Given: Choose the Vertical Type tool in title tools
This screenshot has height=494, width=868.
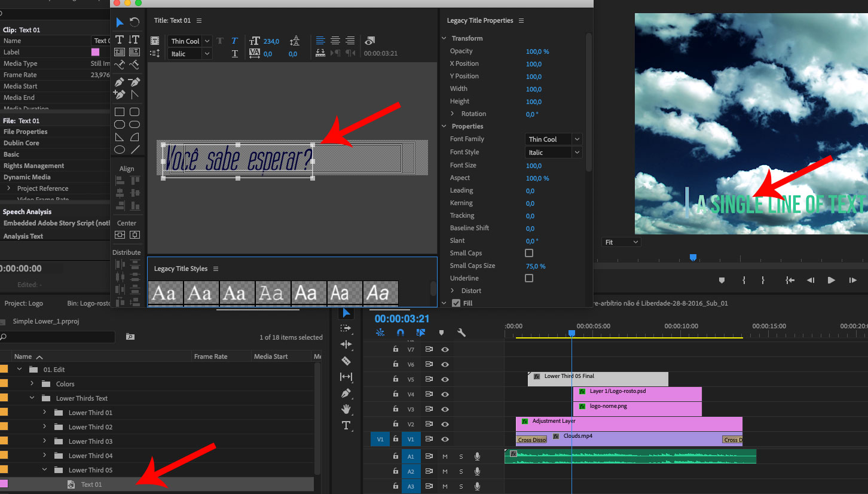Looking at the screenshot, I should coord(135,40).
